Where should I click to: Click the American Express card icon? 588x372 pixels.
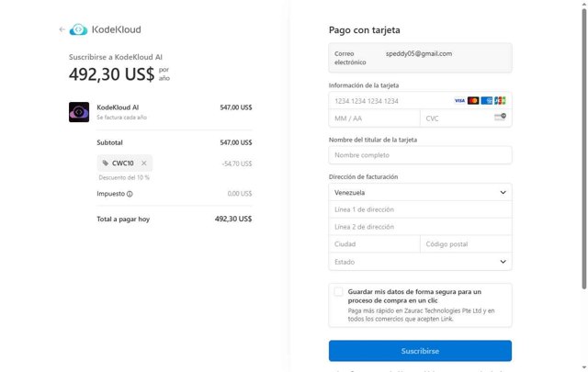coord(486,100)
